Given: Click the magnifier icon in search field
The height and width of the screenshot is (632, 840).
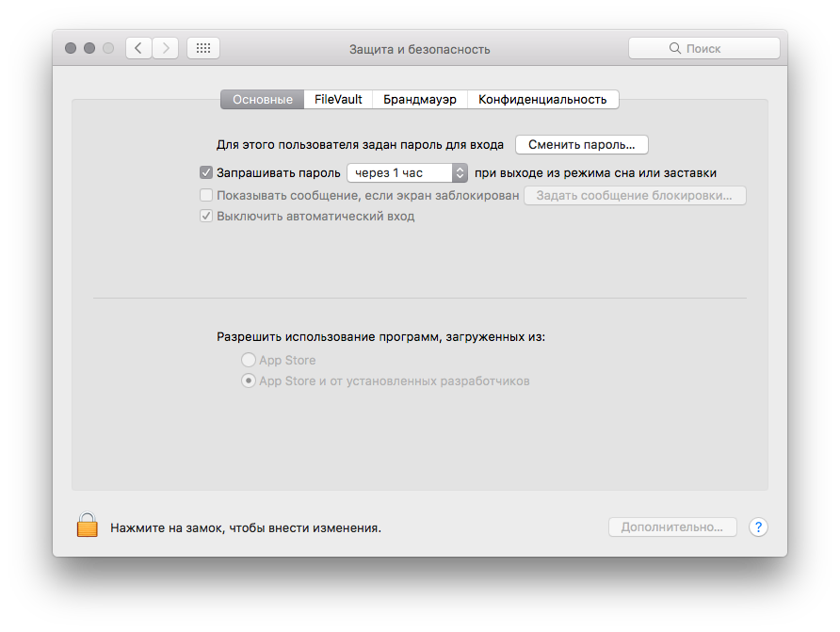Looking at the screenshot, I should (x=675, y=48).
